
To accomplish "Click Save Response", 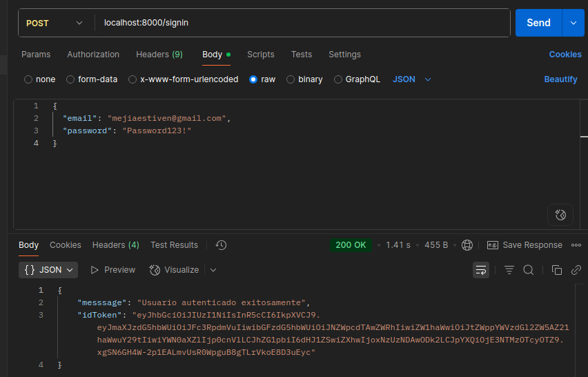I will tap(525, 245).
